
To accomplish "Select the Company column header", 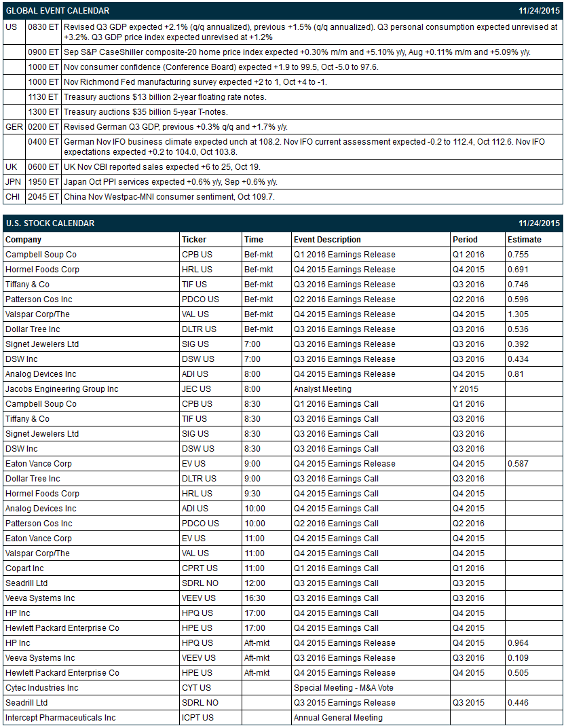I will [x=23, y=240].
